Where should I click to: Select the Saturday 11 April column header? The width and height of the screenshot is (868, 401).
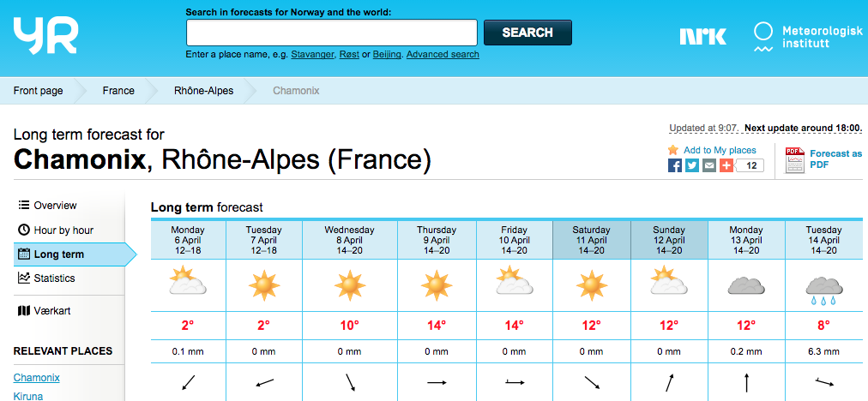(x=591, y=240)
